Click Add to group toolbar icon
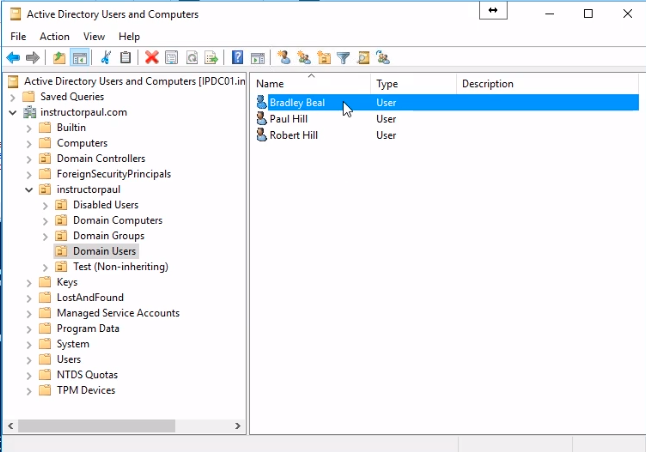The width and height of the screenshot is (646, 452). (383, 58)
